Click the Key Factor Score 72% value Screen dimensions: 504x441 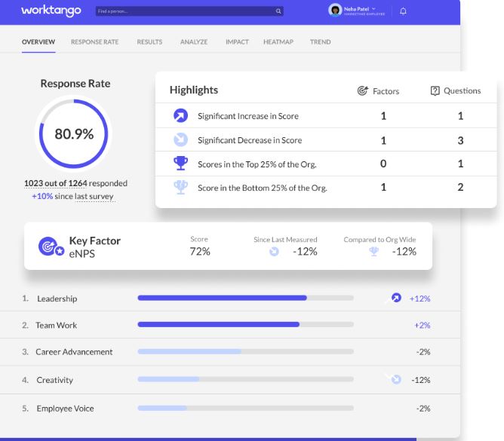200,252
